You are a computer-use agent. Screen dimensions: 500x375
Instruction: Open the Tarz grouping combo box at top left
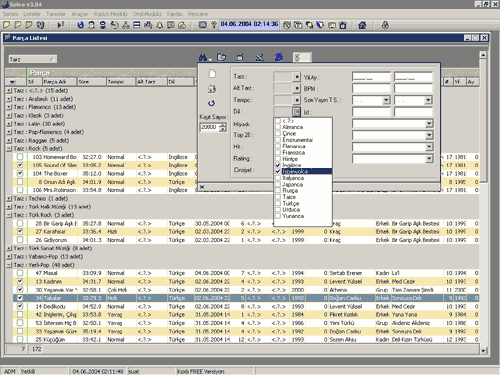(x=32, y=59)
